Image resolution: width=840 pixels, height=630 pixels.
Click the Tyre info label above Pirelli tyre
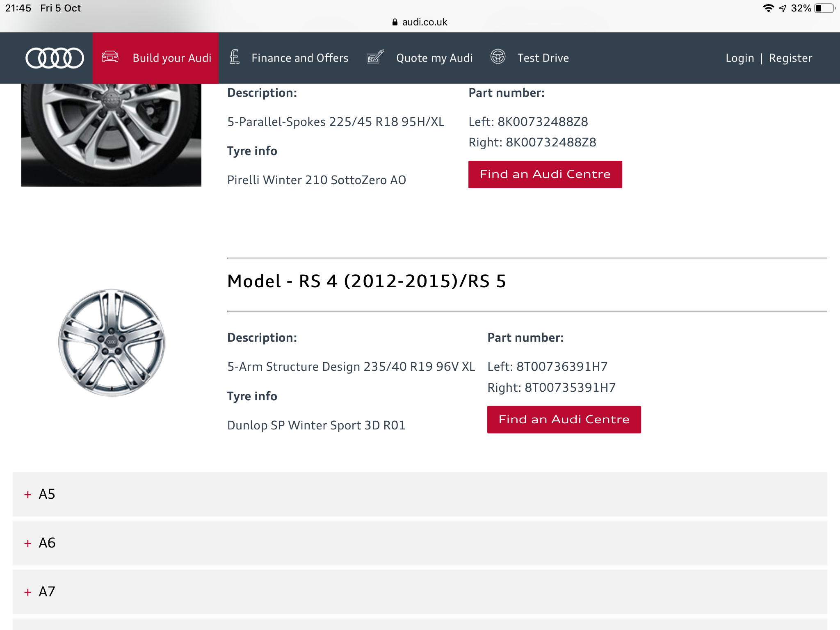tap(252, 151)
